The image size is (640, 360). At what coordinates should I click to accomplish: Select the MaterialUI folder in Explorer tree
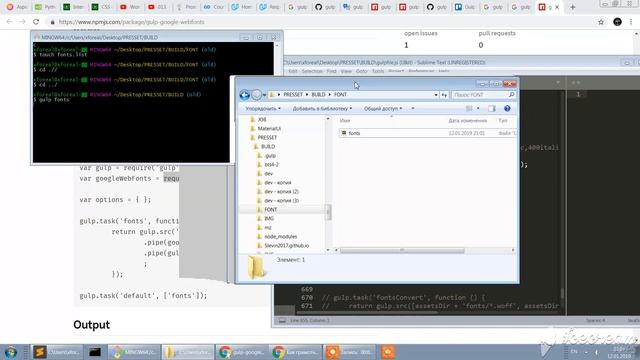click(269, 129)
